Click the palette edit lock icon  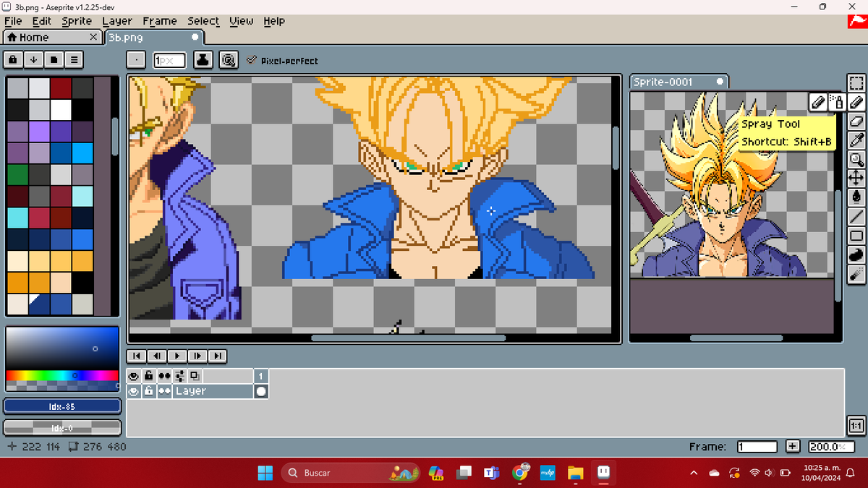(13, 59)
